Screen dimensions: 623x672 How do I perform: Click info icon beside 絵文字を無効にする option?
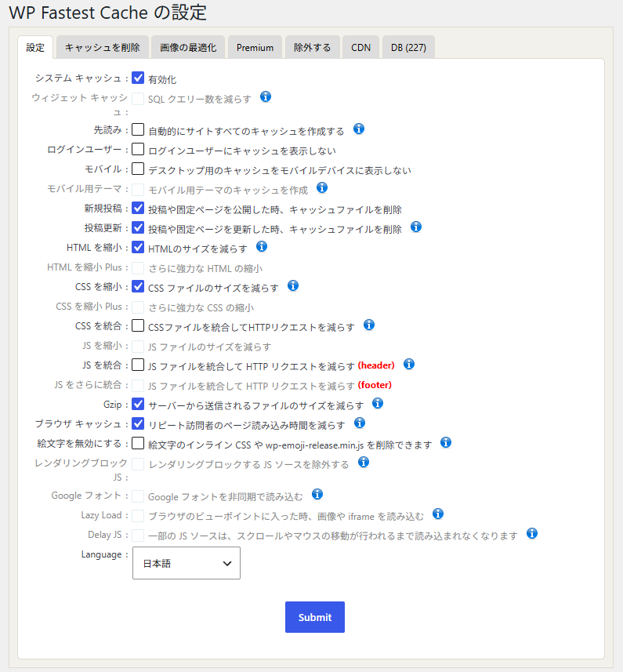tap(446, 442)
